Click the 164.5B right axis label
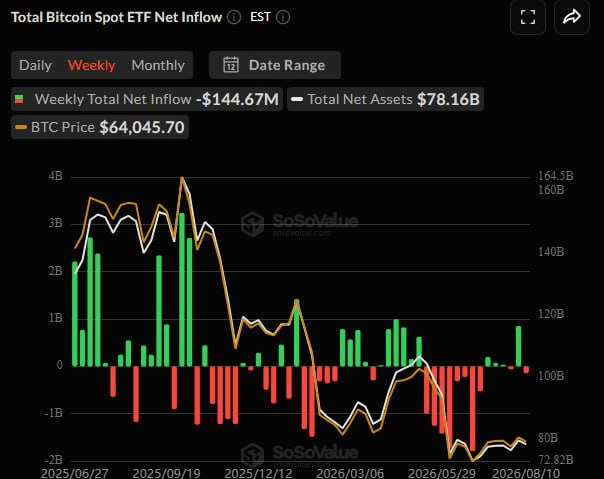 (555, 176)
